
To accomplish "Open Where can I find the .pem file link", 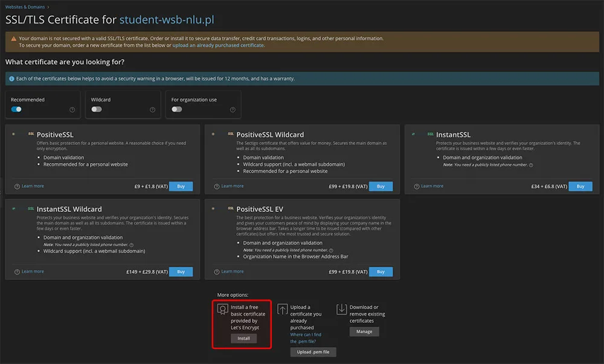I will click(x=306, y=338).
